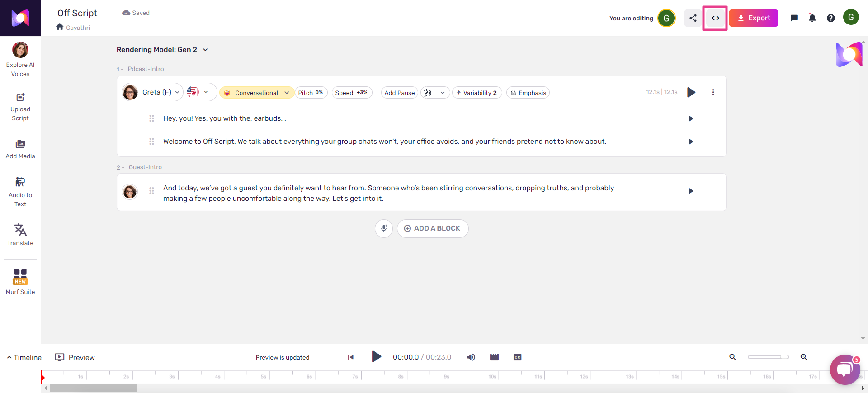Open the embed code icon

[x=715, y=18]
